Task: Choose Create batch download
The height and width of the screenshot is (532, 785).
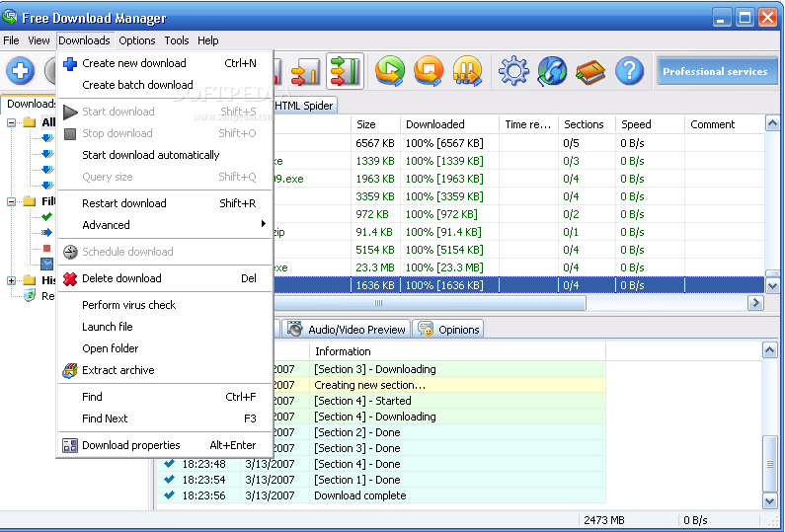Action: (165, 85)
